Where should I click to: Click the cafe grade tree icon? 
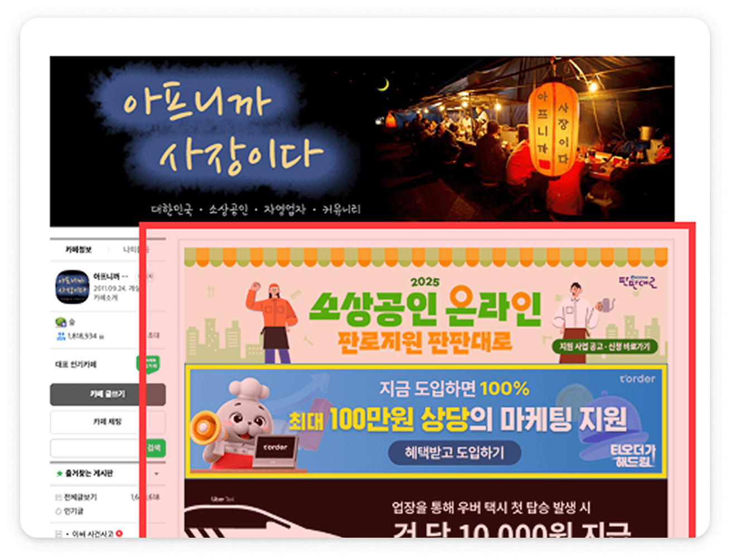pyautogui.click(x=60, y=322)
